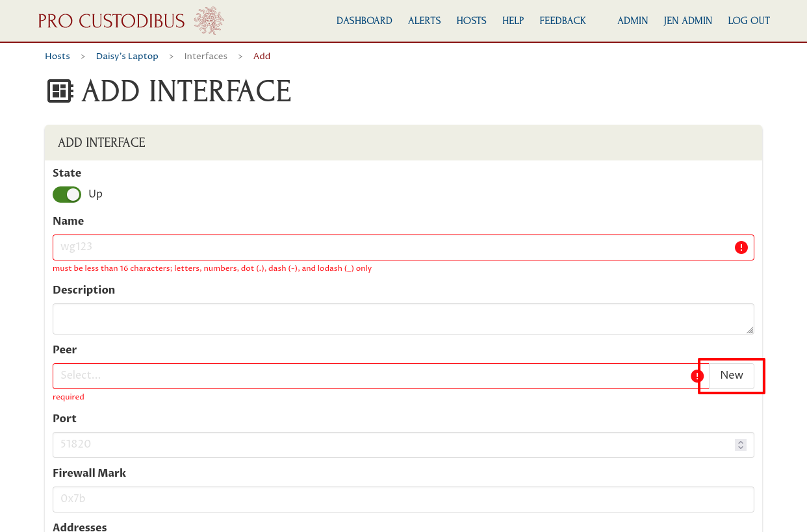The height and width of the screenshot is (532, 807).
Task: Click Log Out in the header
Action: click(x=749, y=21)
